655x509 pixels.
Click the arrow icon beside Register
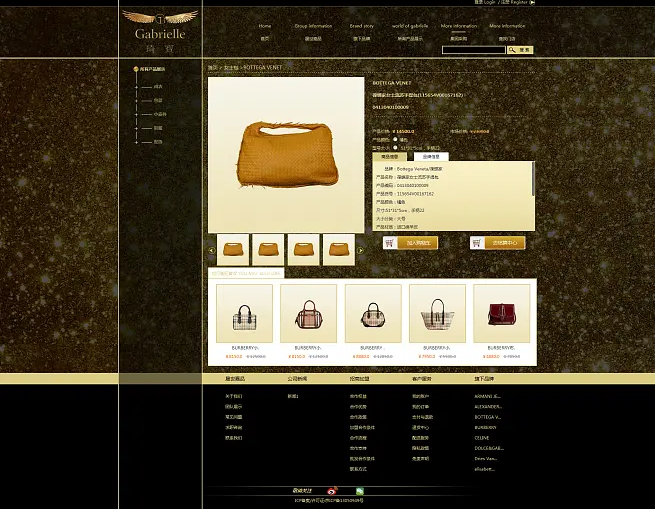(532, 3)
